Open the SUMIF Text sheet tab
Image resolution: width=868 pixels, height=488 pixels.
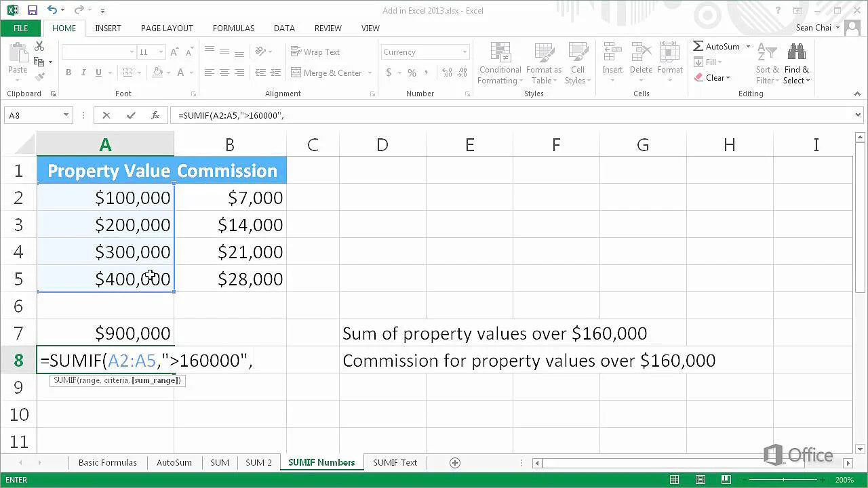(395, 462)
